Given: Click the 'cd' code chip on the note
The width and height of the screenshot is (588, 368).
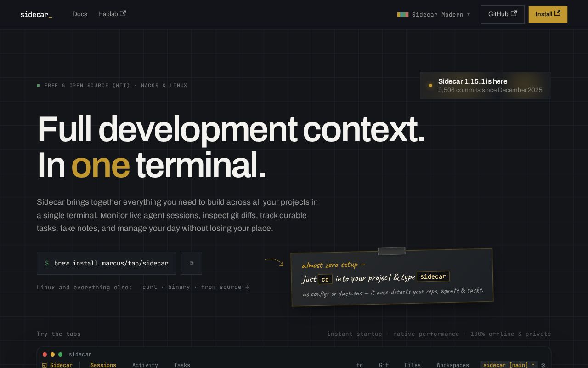Looking at the screenshot, I should (x=325, y=279).
